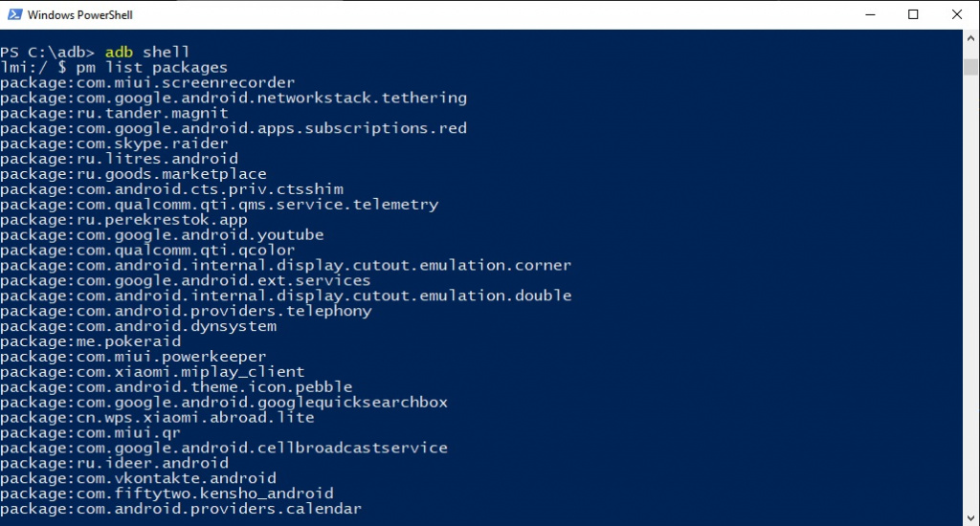Click the me.pokeraid package entry

[90, 341]
